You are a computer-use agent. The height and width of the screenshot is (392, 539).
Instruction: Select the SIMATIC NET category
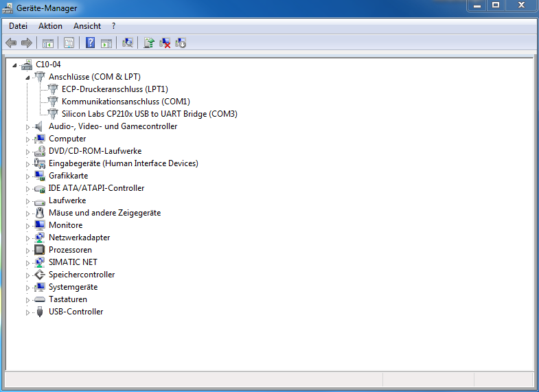73,262
